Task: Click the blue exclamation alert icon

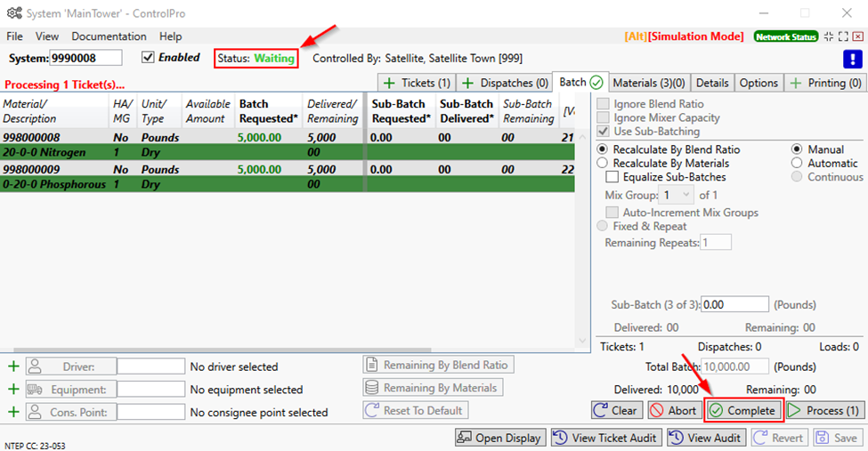Action: (x=853, y=59)
